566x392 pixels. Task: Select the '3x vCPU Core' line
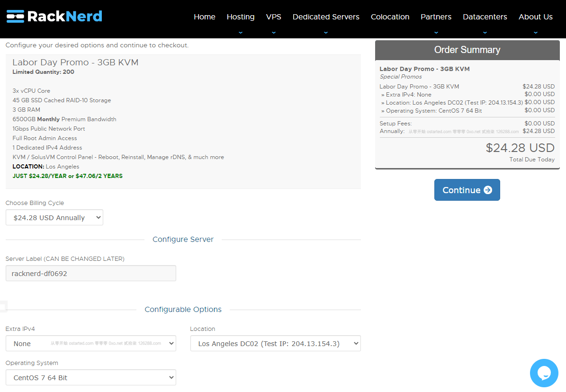pos(31,90)
